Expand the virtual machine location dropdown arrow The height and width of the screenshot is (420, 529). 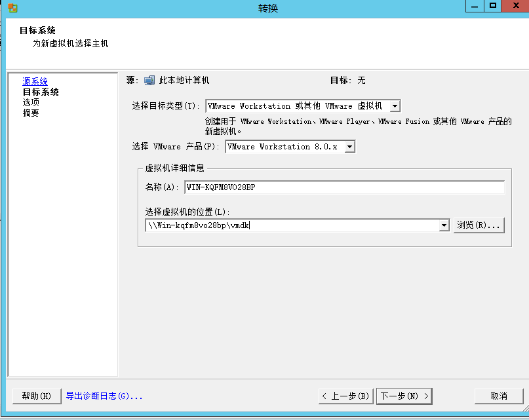tap(444, 225)
